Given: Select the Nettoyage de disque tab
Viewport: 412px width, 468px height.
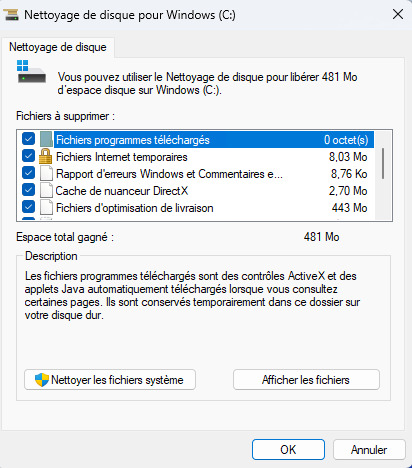Looking at the screenshot, I should click(58, 47).
